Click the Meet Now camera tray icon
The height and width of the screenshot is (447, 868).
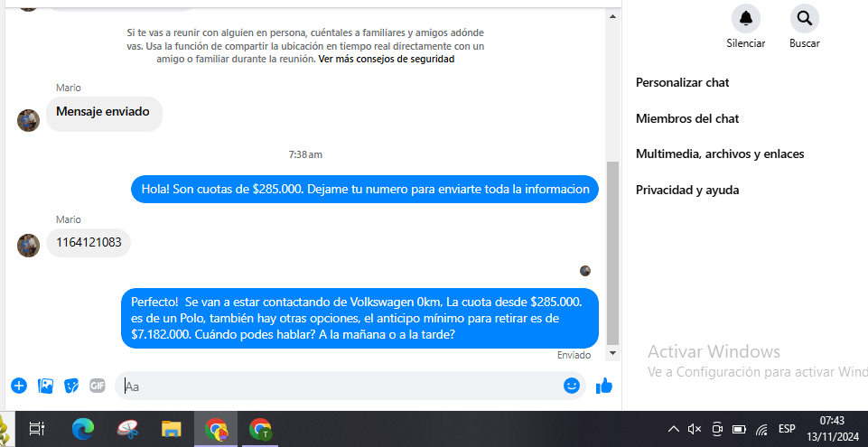tap(717, 429)
